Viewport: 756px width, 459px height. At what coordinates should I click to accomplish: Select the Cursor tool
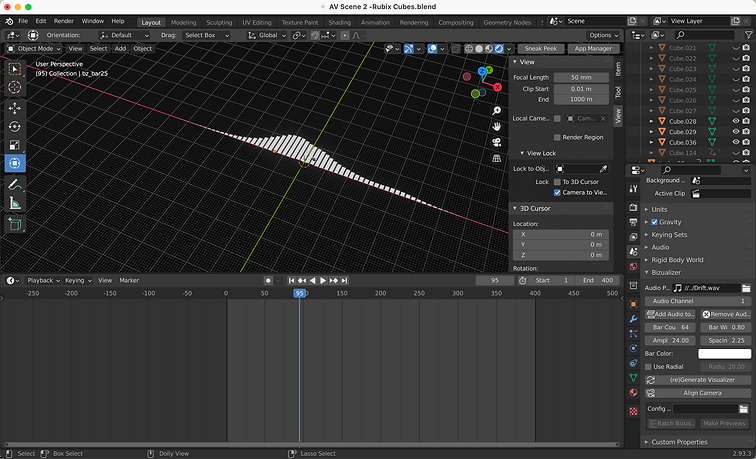tap(15, 87)
